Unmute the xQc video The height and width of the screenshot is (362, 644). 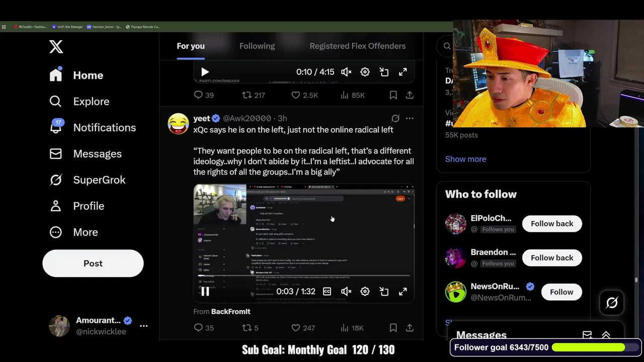click(346, 291)
